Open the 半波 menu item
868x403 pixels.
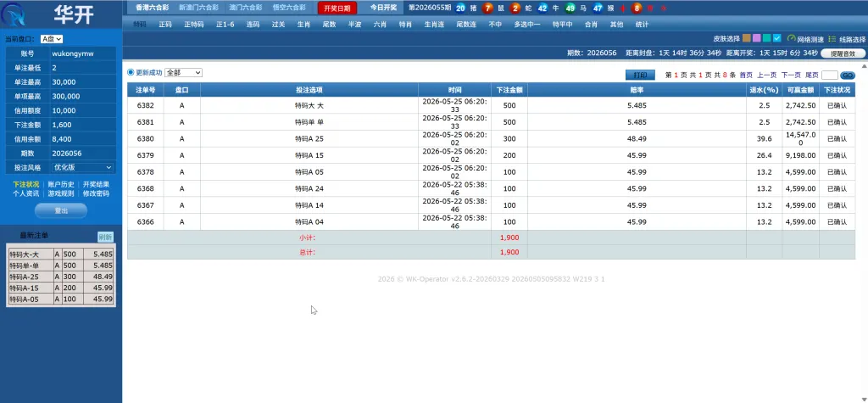(354, 25)
